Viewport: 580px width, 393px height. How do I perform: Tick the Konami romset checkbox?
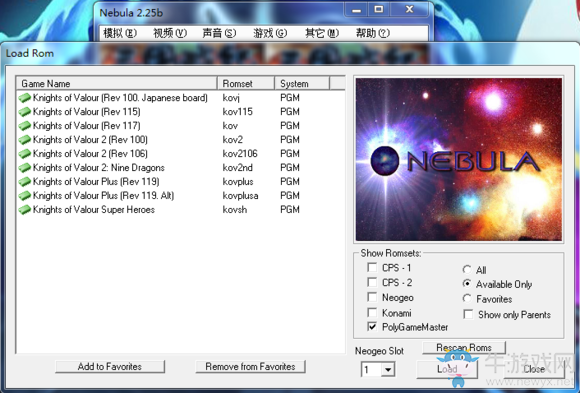pos(372,313)
